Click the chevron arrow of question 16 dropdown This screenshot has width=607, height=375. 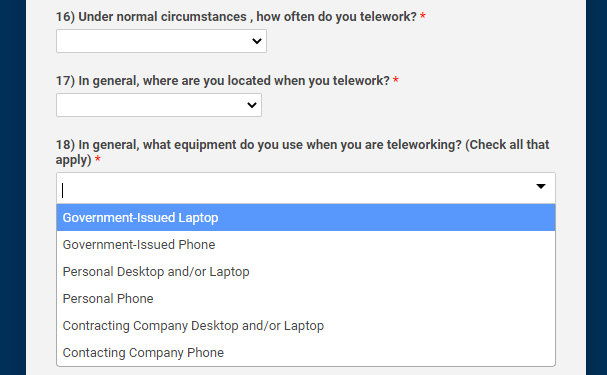click(257, 41)
